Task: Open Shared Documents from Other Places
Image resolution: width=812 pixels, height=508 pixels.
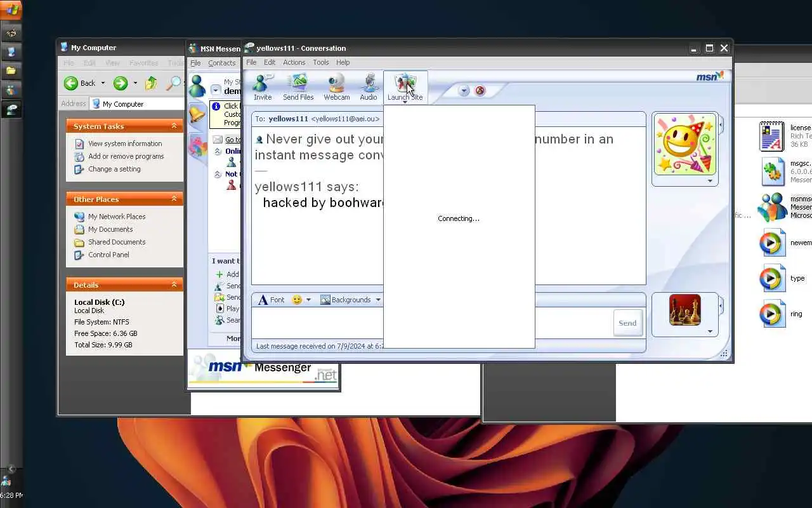Action: pyautogui.click(x=117, y=242)
